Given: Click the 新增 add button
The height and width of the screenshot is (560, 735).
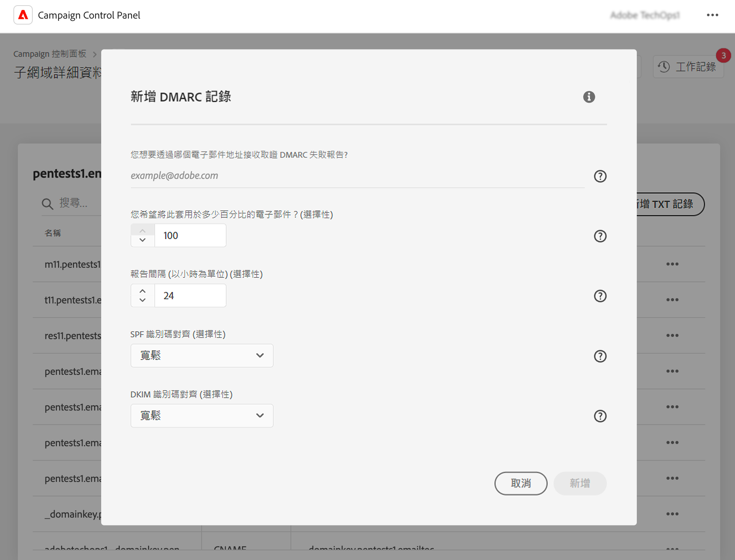Looking at the screenshot, I should pos(580,483).
